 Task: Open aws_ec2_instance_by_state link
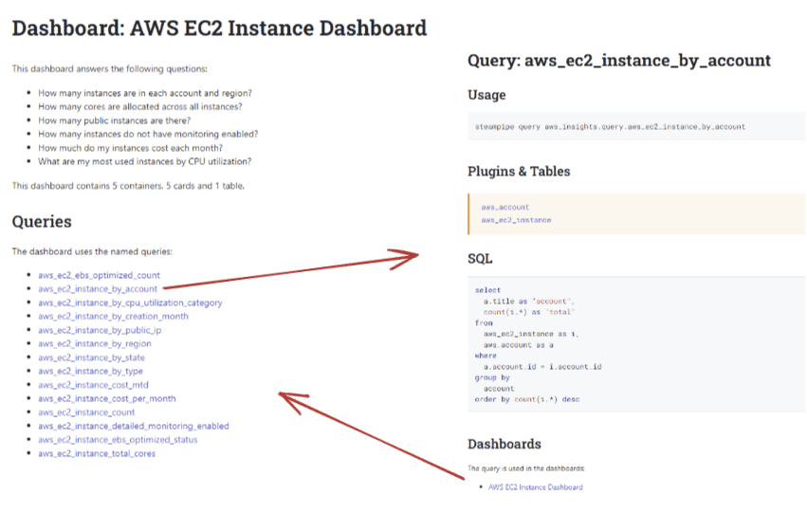pyautogui.click(x=92, y=358)
